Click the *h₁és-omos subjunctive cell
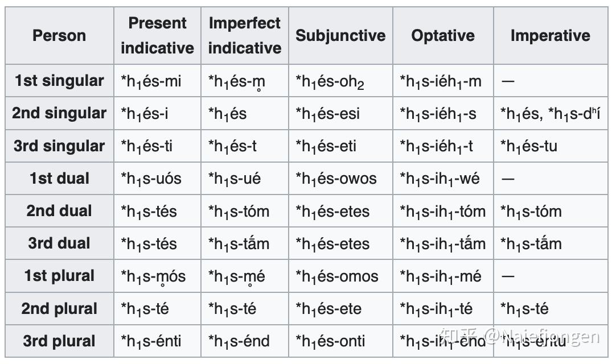This screenshot has height=364, width=616. click(336, 277)
